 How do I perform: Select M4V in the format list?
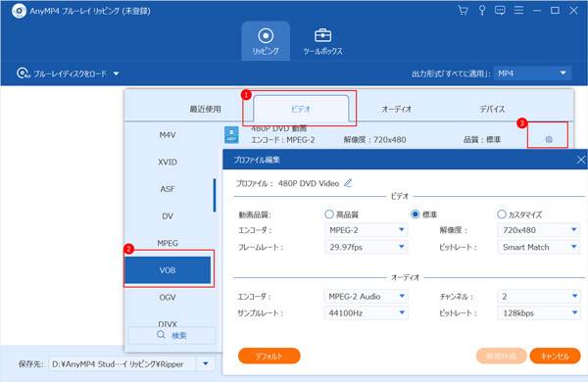(168, 135)
